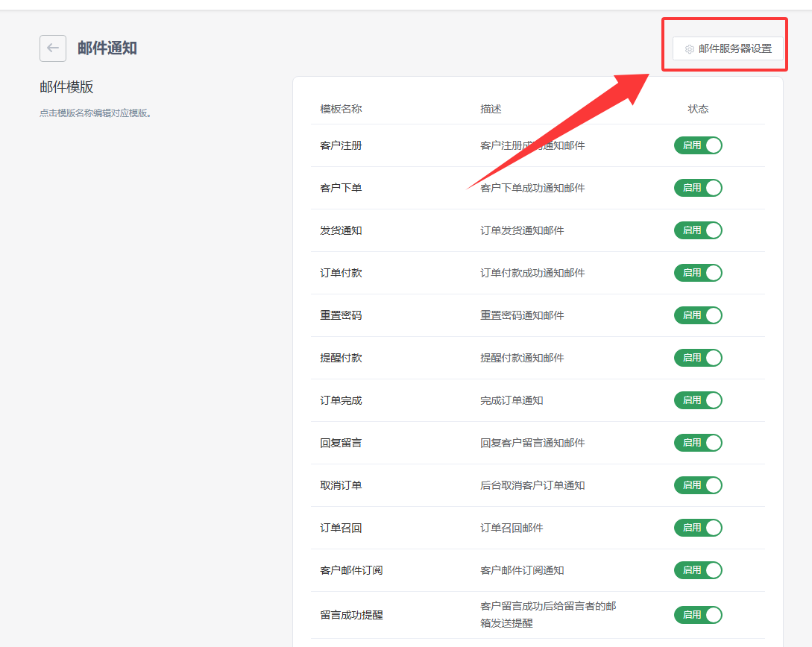Turn off 订单付款 status toggle

(698, 273)
